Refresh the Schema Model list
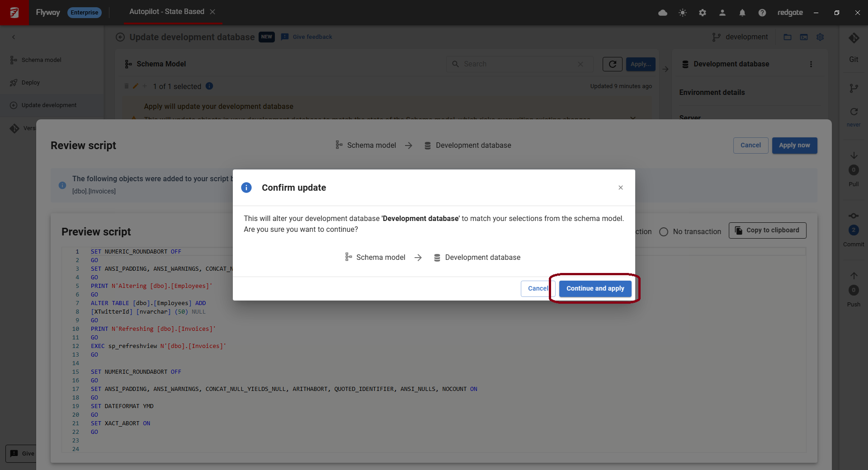This screenshot has width=868, height=470. click(x=613, y=64)
